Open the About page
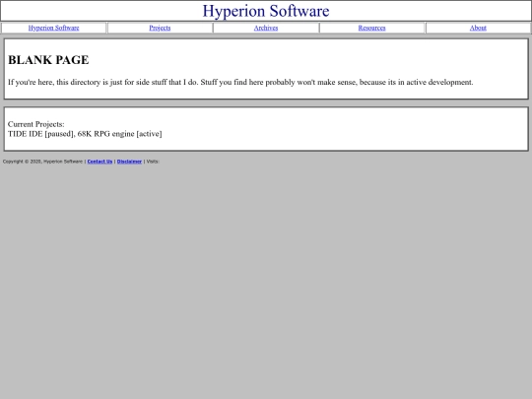The width and height of the screenshot is (532, 399). point(478,28)
